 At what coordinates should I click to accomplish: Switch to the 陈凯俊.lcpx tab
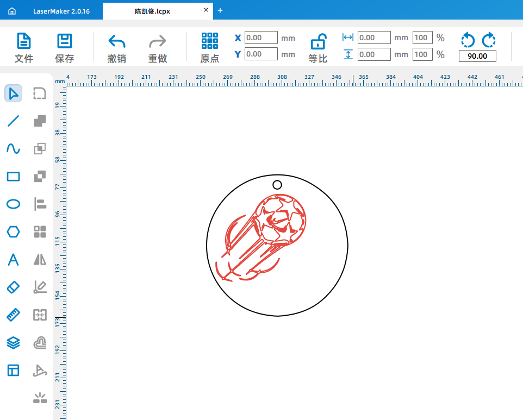pos(152,11)
